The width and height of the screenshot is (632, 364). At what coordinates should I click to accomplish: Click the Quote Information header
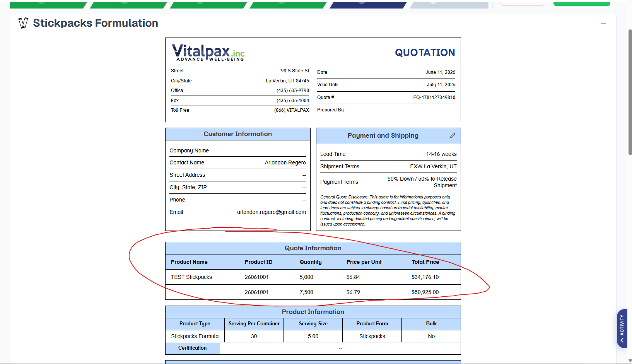tap(313, 248)
